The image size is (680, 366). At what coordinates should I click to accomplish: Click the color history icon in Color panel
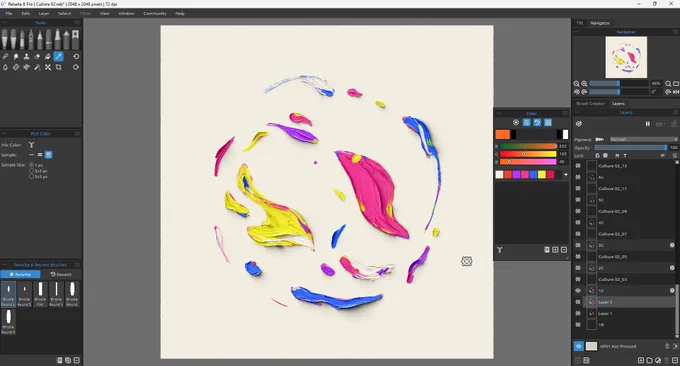[537, 123]
